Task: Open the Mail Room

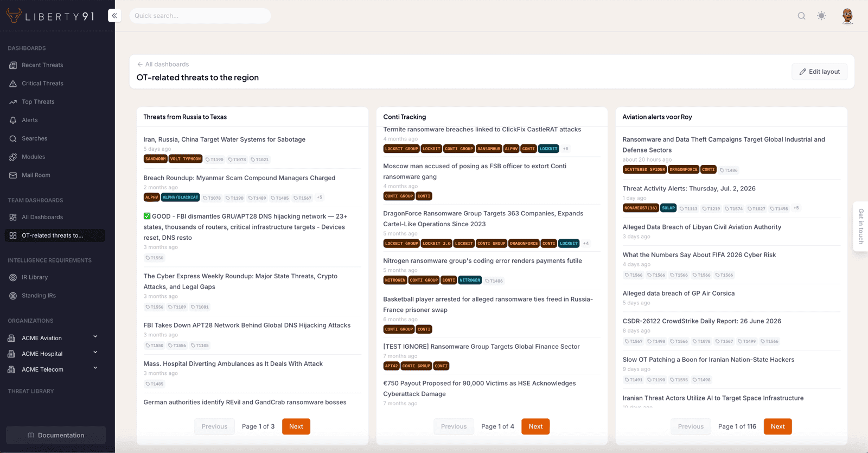Action: coord(36,176)
